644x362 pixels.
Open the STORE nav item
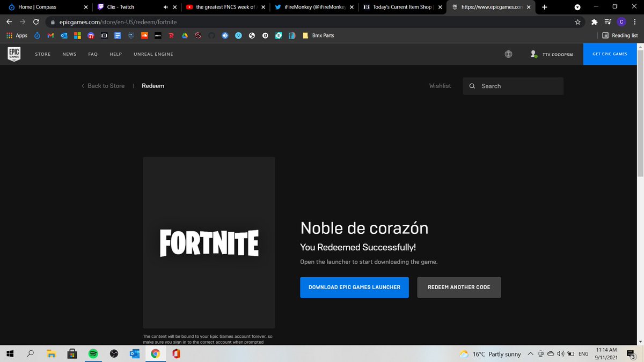[43, 54]
